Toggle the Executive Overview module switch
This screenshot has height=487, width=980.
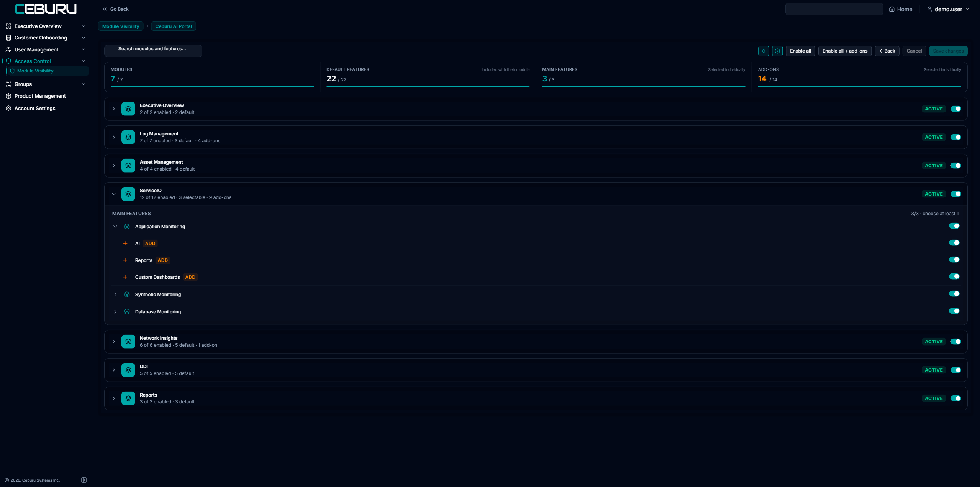tap(955, 109)
